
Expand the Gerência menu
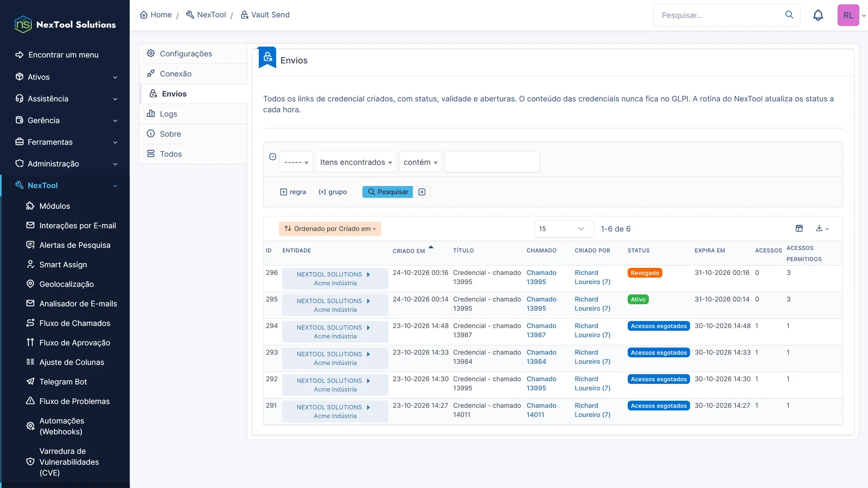click(66, 120)
